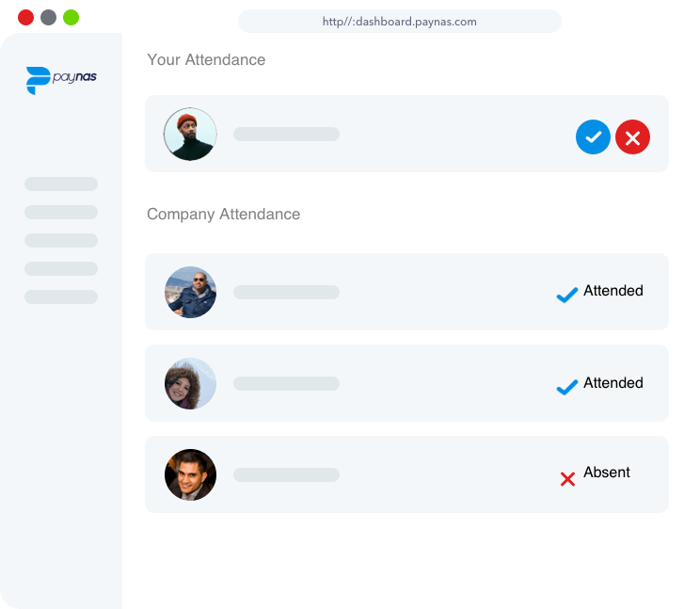
Task: Click the green window maximize dot
Action: 71,18
